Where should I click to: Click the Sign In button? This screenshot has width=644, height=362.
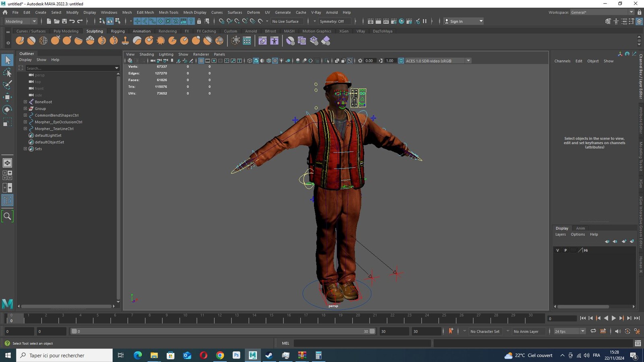point(463,21)
